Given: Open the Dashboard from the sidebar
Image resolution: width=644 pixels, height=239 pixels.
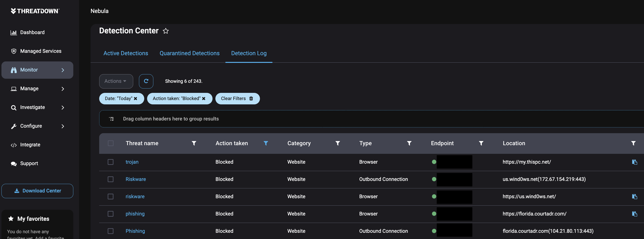Looking at the screenshot, I should coord(37,32).
